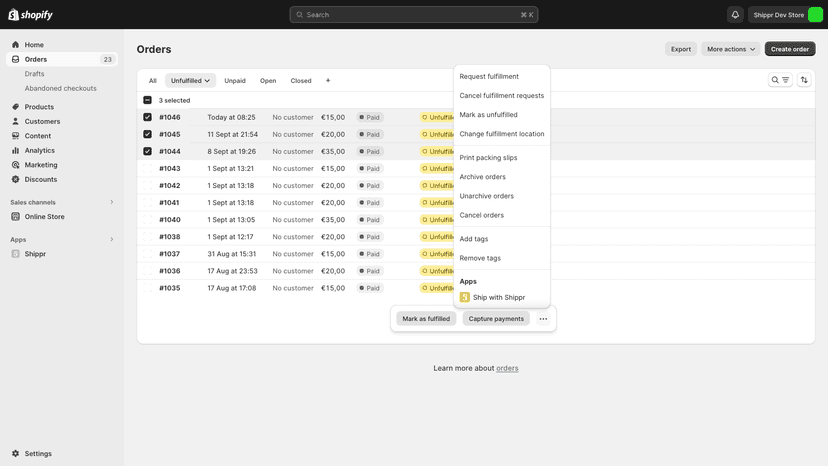Uncheck order #1044 checkbox
Viewport: 828px width, 466px height.
click(147, 151)
